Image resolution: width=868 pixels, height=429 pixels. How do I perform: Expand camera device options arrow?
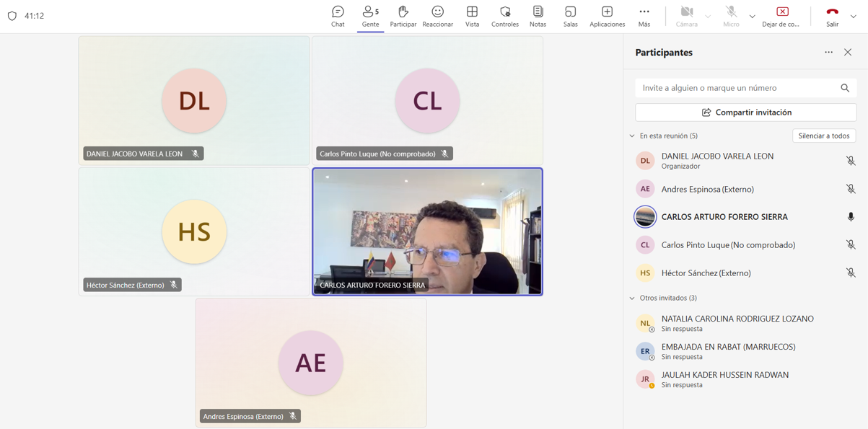tap(708, 16)
